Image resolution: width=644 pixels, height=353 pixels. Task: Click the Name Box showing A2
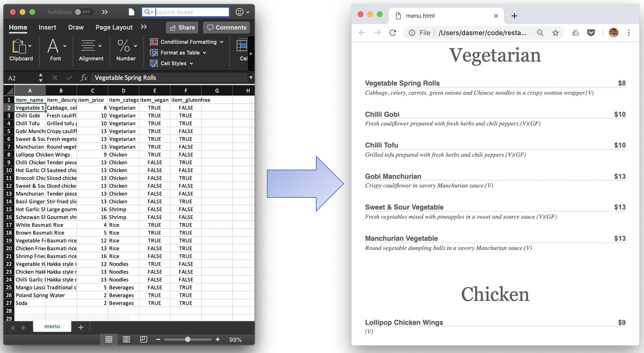pos(21,78)
